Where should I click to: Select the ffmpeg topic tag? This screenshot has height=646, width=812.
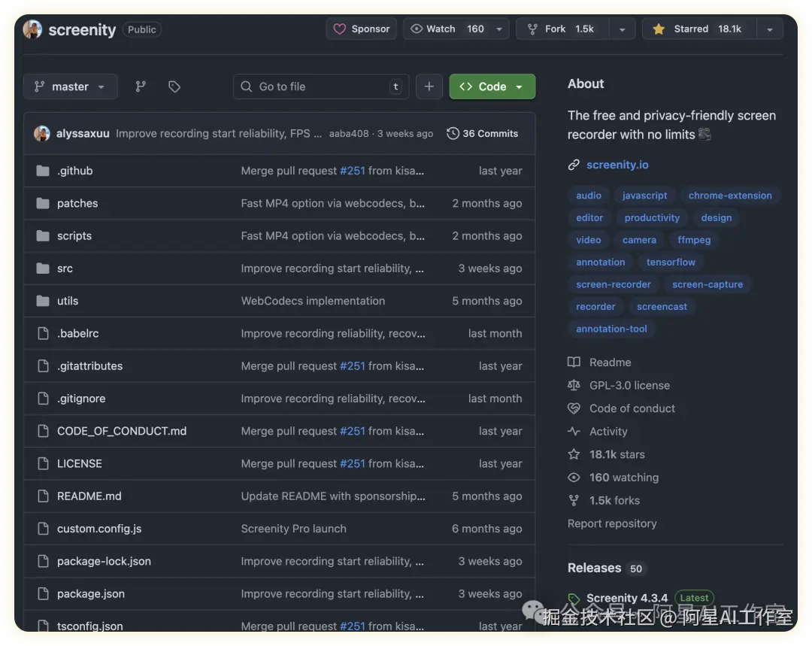pos(694,240)
